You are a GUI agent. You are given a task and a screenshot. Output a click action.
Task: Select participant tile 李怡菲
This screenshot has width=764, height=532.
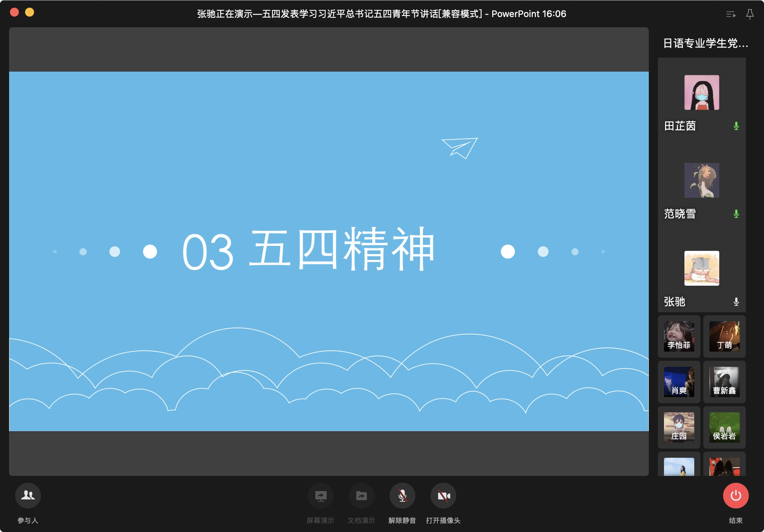point(679,336)
